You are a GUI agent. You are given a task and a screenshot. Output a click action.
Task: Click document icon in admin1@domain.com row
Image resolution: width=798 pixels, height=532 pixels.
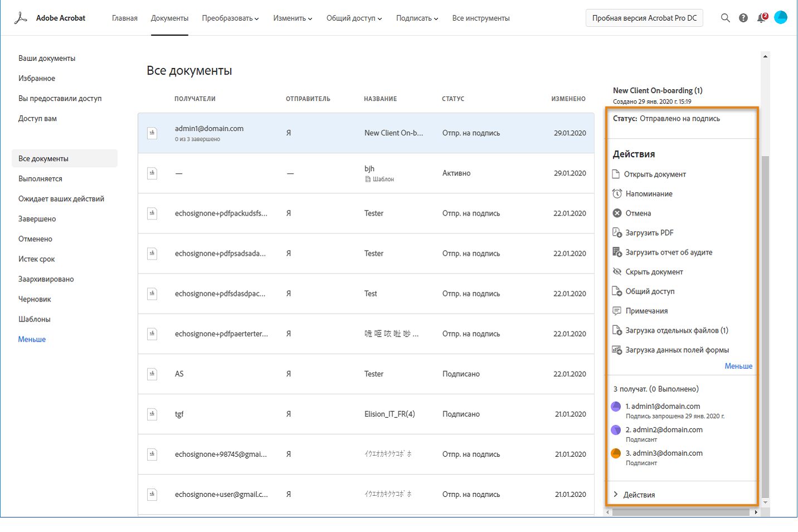pyautogui.click(x=152, y=133)
